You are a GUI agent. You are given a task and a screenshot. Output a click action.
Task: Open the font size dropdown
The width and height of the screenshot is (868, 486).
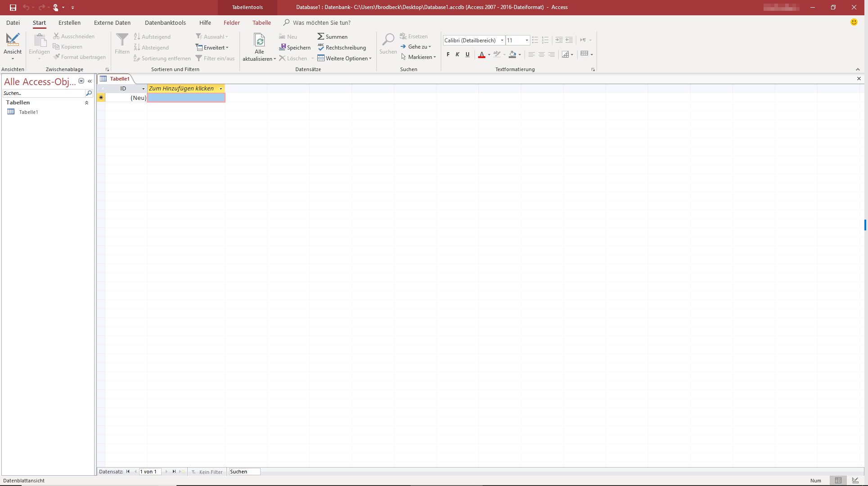(x=527, y=40)
